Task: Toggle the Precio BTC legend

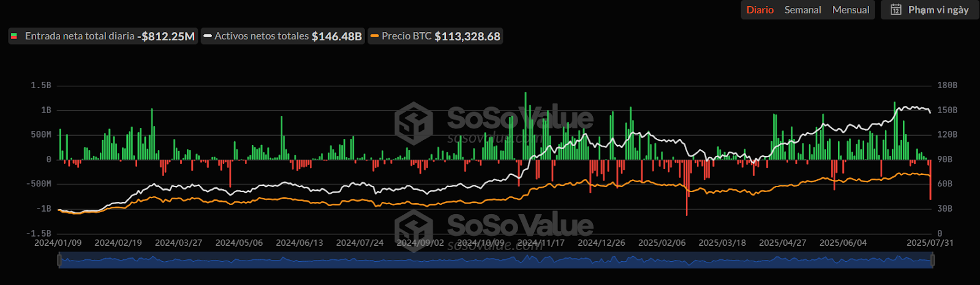Action: coord(435,36)
